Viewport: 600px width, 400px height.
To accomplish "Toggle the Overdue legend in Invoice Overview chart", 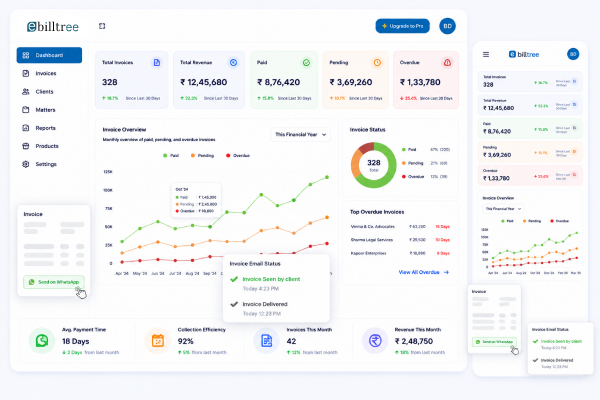I will pyautogui.click(x=238, y=155).
